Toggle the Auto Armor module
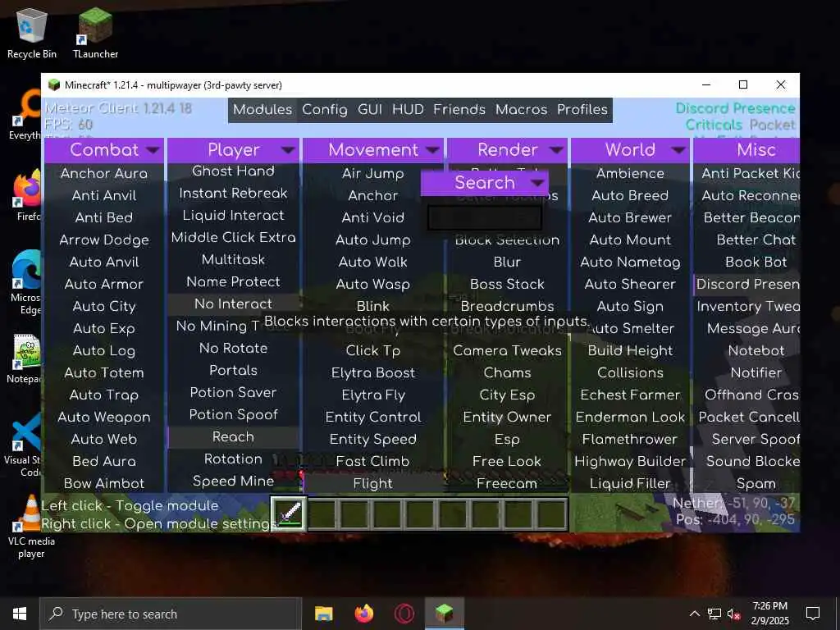Screen dimensions: 840x630 click(x=104, y=285)
